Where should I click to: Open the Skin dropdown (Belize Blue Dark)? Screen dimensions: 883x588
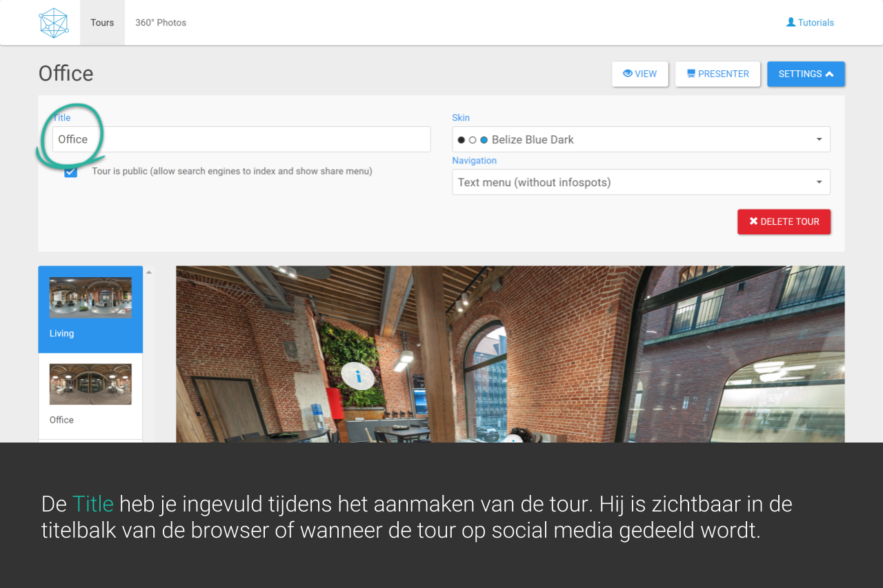pos(641,139)
